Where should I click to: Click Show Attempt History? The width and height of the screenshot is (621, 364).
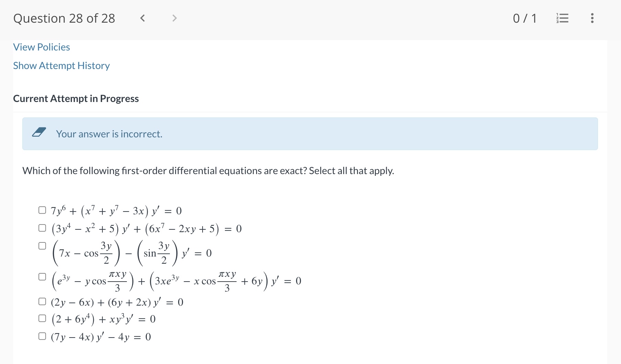tap(61, 65)
